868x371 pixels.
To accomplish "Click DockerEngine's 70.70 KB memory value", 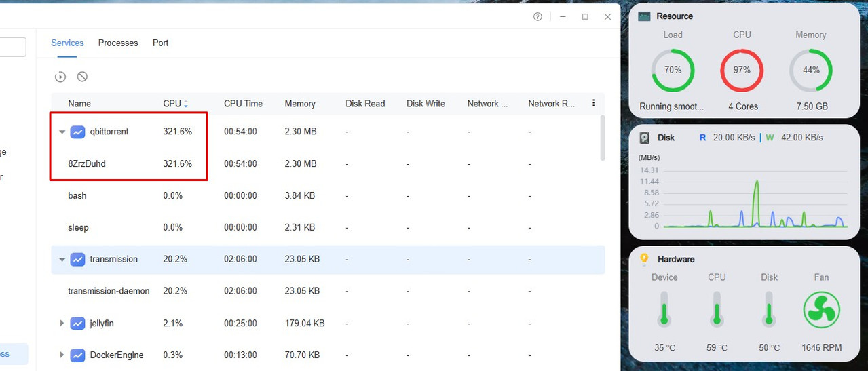I will click(x=302, y=355).
